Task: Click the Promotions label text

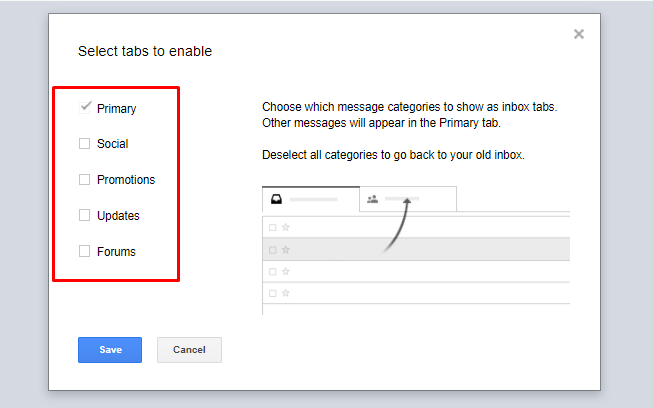Action: pos(126,180)
